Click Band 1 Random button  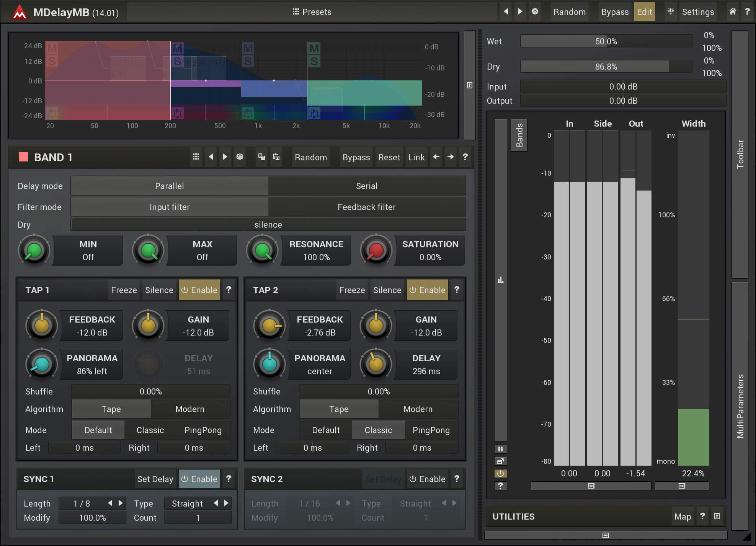[310, 157]
